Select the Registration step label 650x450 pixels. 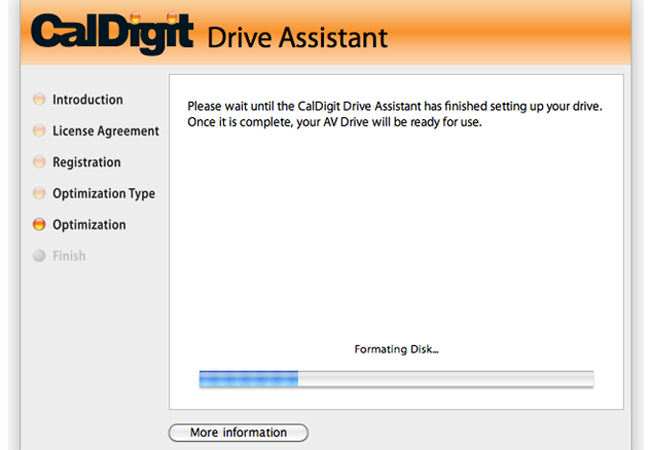tap(87, 162)
